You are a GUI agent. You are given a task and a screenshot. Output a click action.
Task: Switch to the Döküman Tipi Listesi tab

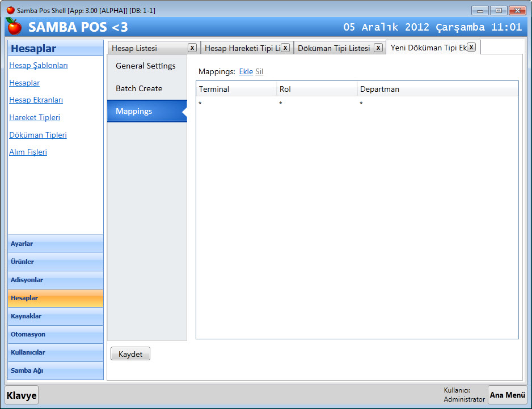(x=333, y=48)
